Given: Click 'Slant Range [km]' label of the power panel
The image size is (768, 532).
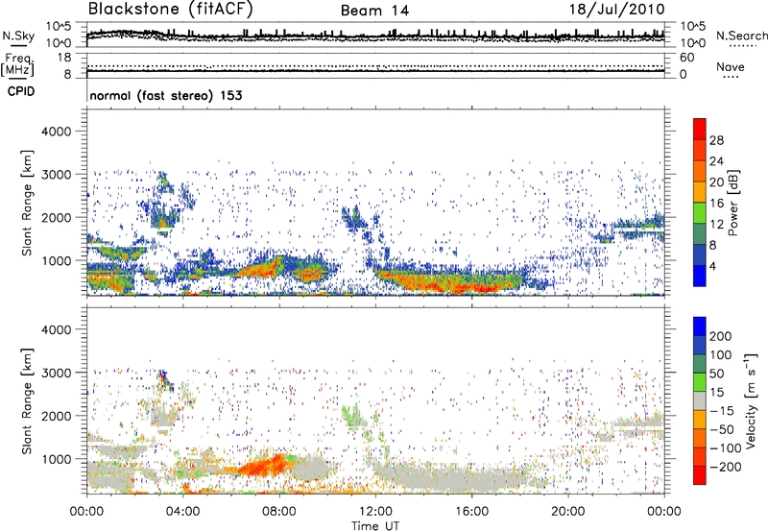Looking at the screenshot, I should click(x=27, y=203).
